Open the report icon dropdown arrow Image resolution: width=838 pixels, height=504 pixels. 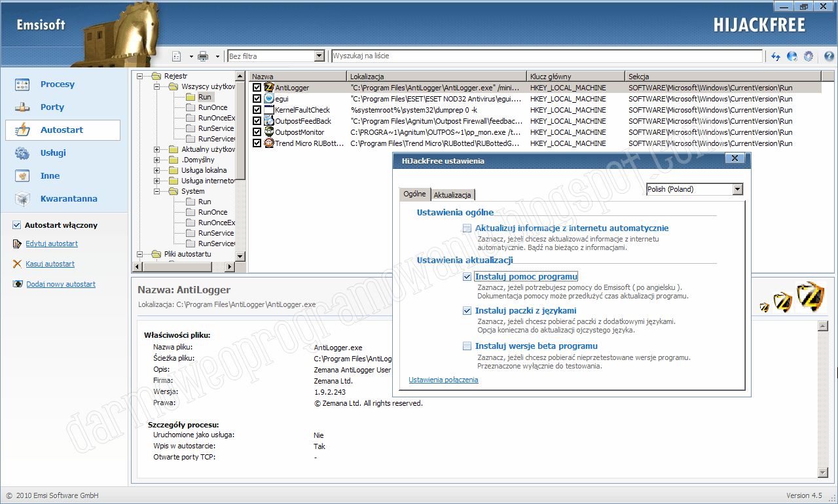(191, 57)
